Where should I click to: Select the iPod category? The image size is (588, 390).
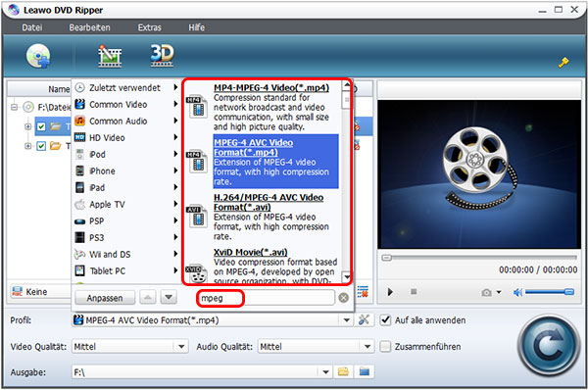(x=126, y=154)
